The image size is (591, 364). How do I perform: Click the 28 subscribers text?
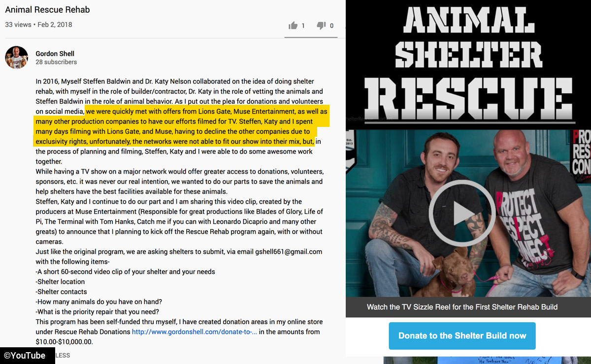click(x=56, y=62)
